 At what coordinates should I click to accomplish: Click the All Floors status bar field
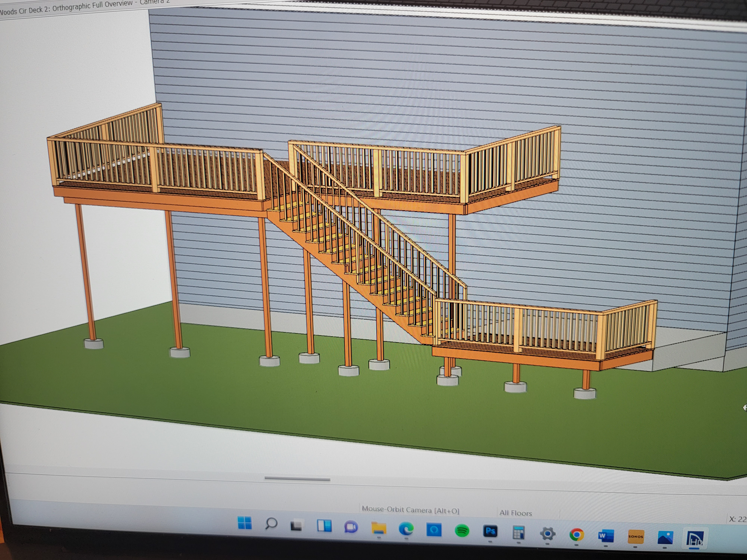(x=515, y=513)
